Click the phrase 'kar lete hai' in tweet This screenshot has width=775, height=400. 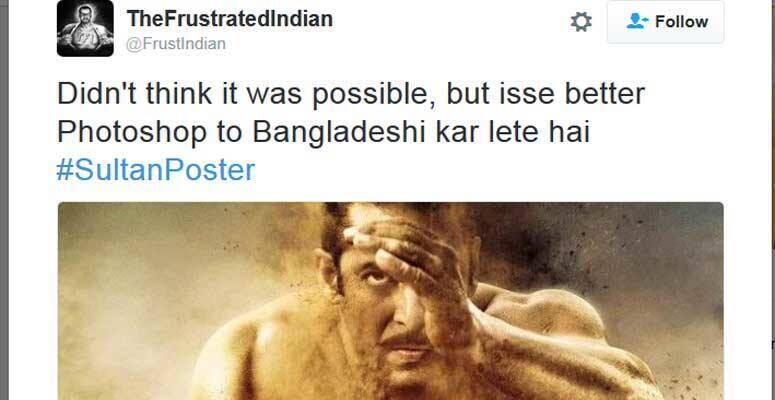[514, 132]
